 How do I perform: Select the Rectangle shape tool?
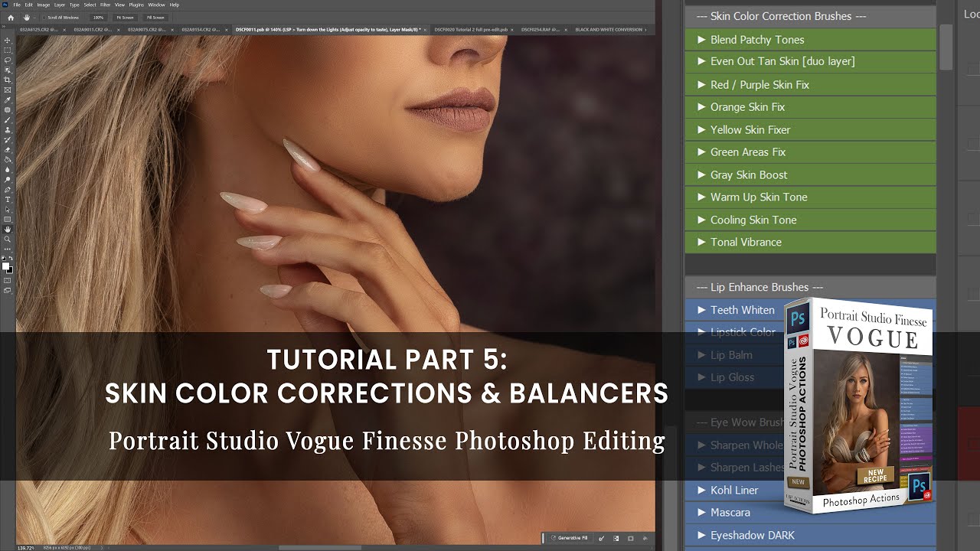8,219
